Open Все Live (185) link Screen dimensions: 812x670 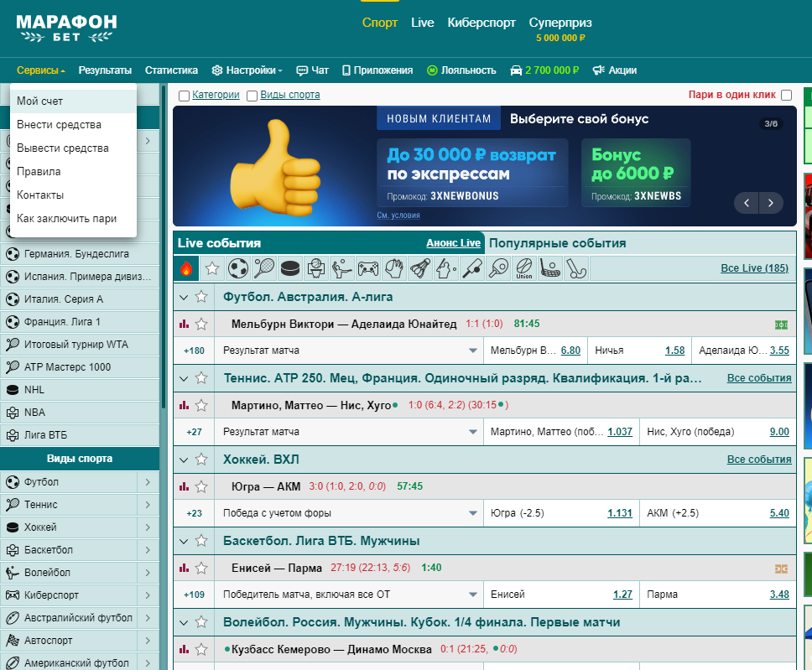[x=754, y=268]
